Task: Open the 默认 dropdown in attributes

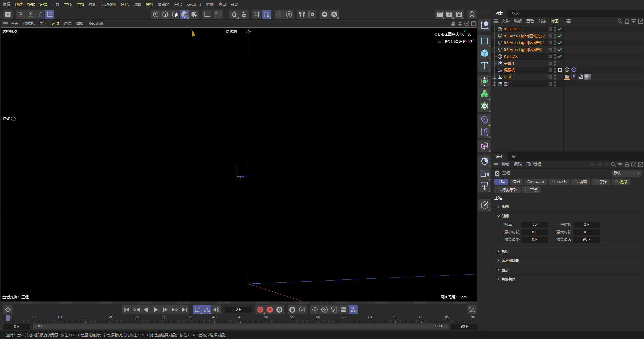Action: click(x=626, y=173)
